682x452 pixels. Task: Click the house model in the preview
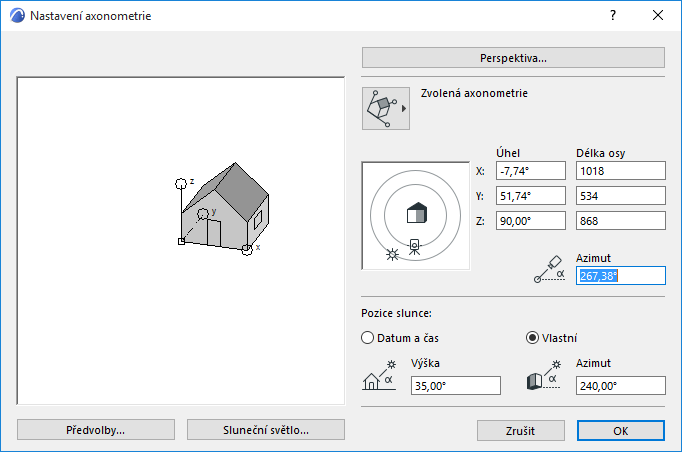tap(225, 206)
